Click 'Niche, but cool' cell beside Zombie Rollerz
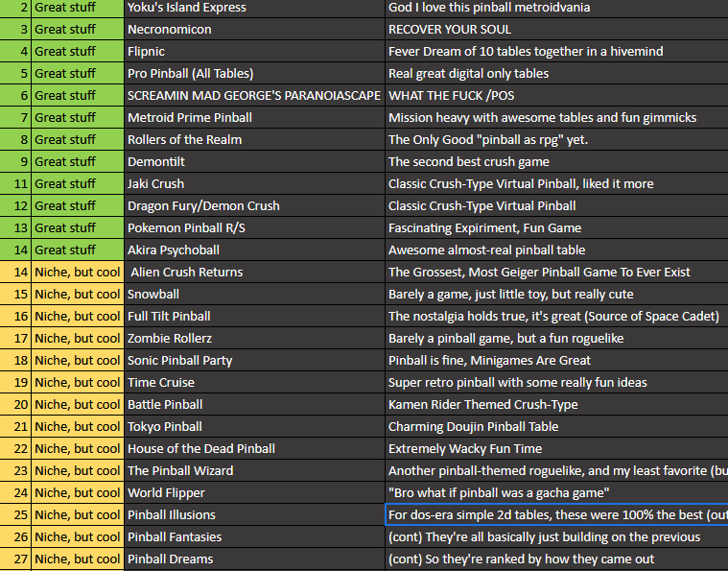This screenshot has width=728, height=571. click(x=77, y=339)
